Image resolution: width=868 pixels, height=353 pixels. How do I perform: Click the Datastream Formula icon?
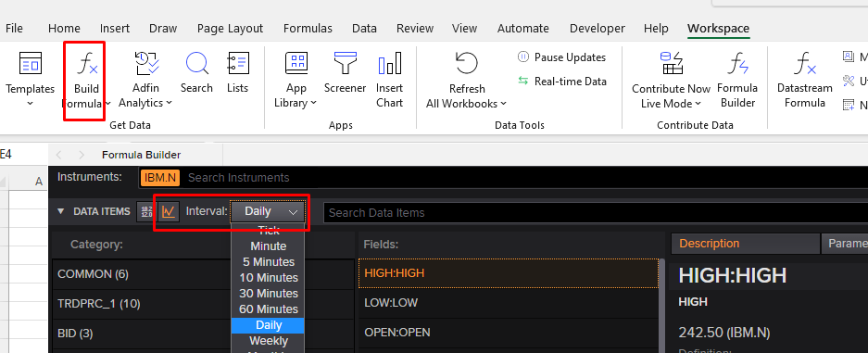coord(804,63)
